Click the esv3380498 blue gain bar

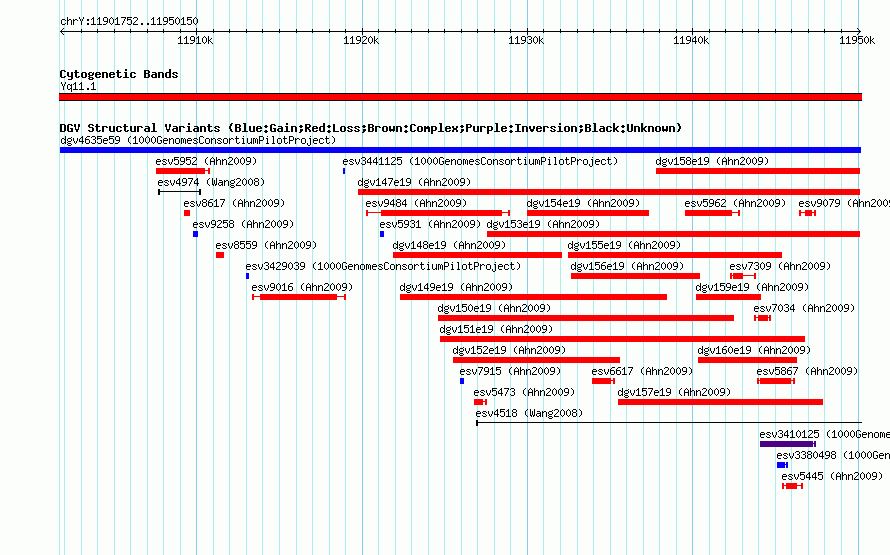pos(782,465)
